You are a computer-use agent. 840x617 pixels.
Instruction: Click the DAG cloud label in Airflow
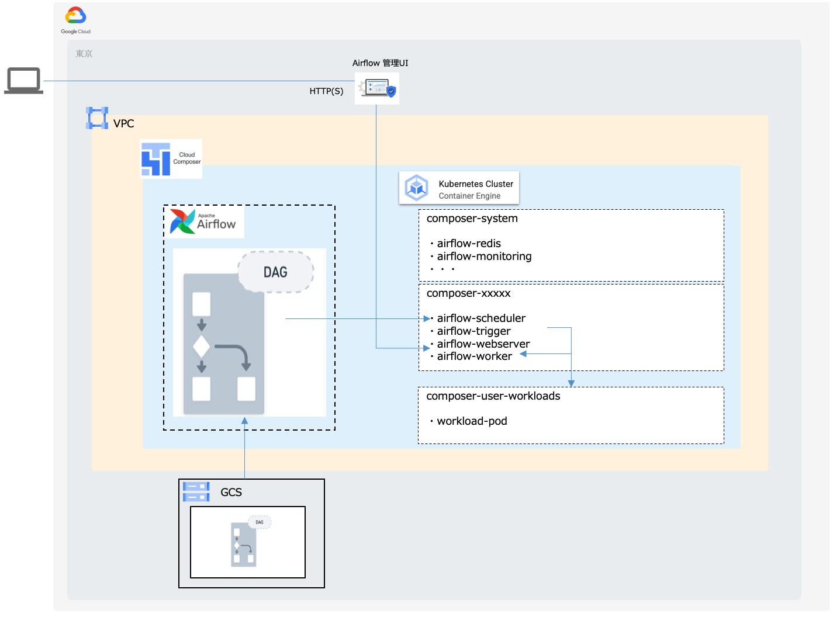275,272
